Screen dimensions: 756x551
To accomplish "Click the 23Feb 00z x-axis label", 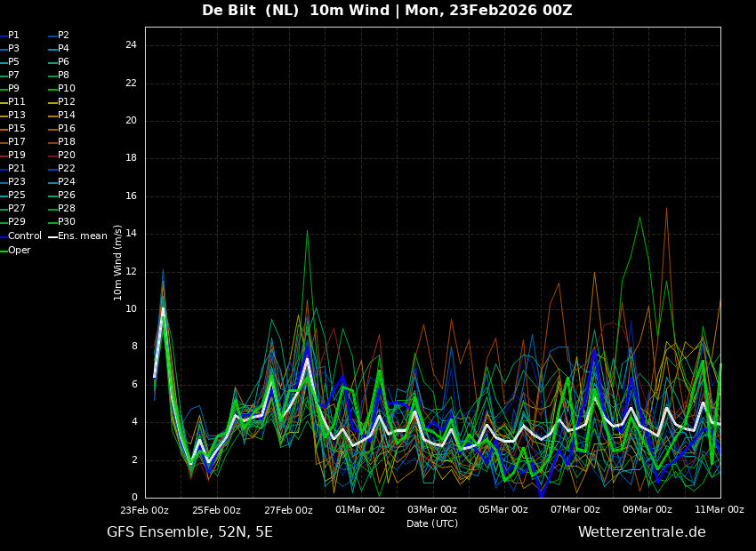I will (x=144, y=510).
